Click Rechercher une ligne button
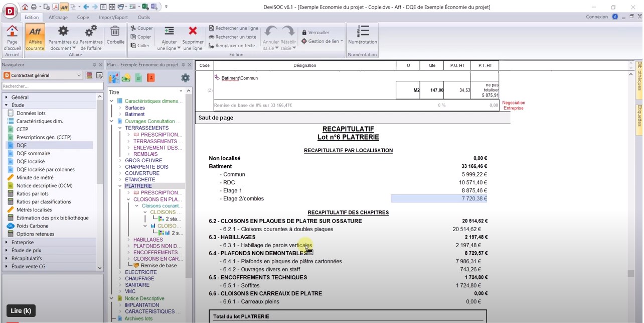Image resolution: width=644 pixels, height=323 pixels. tap(233, 28)
